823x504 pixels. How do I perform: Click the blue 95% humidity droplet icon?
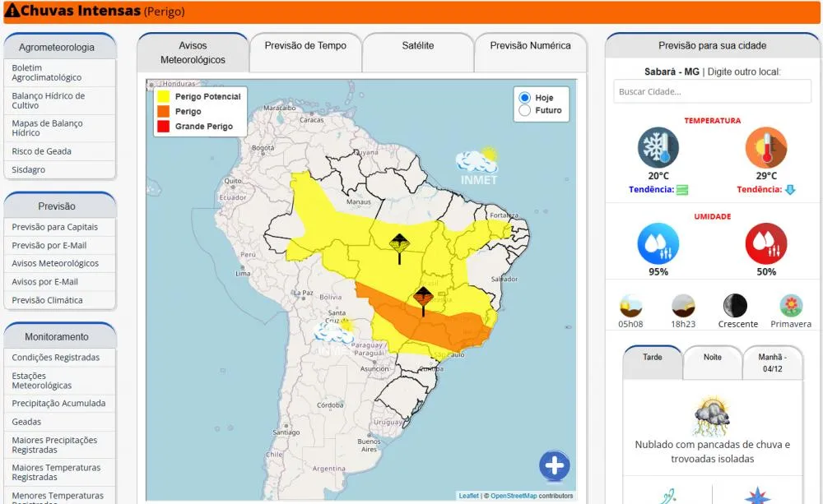pyautogui.click(x=658, y=243)
